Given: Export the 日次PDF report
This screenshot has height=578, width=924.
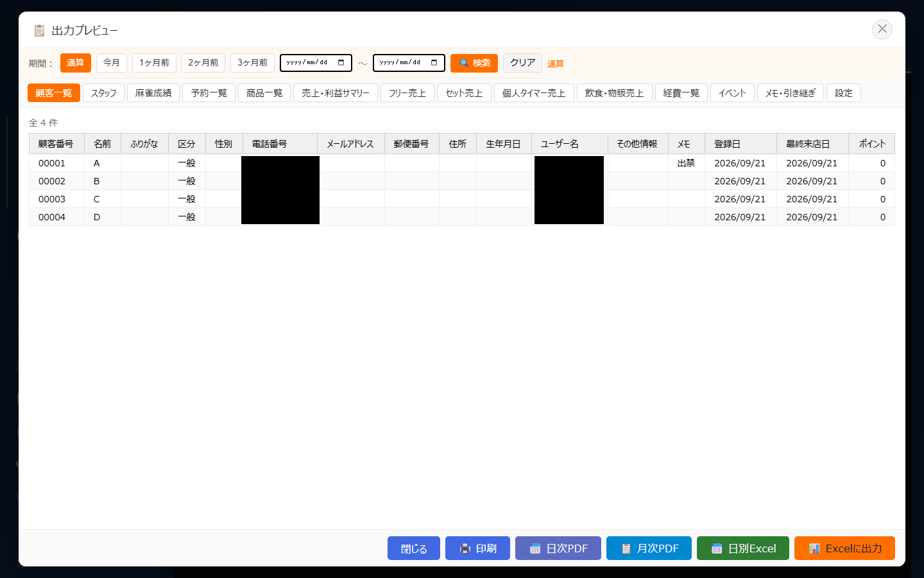Looking at the screenshot, I should pos(558,548).
